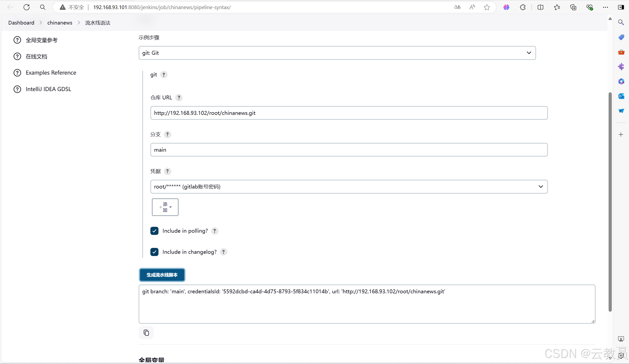Open the sidebar tools briefcase icon
Screen dimensions: 629x364
point(621,52)
